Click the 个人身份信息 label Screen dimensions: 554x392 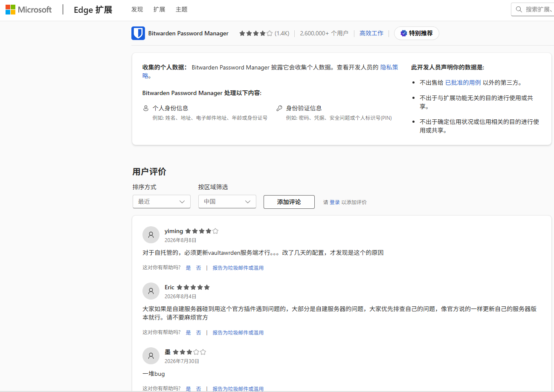tap(170, 108)
